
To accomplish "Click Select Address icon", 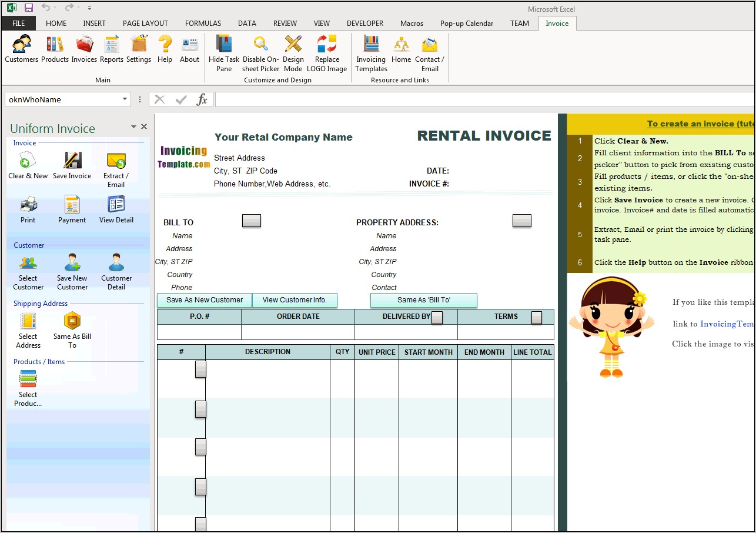I will tap(28, 331).
